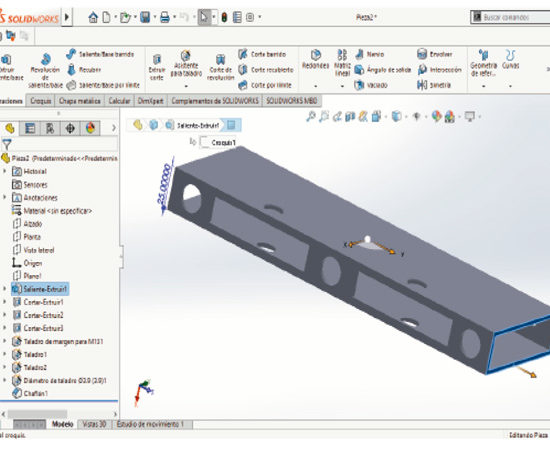This screenshot has height=450, width=550.
Task: Click the Nervio tool
Action: coord(370,54)
